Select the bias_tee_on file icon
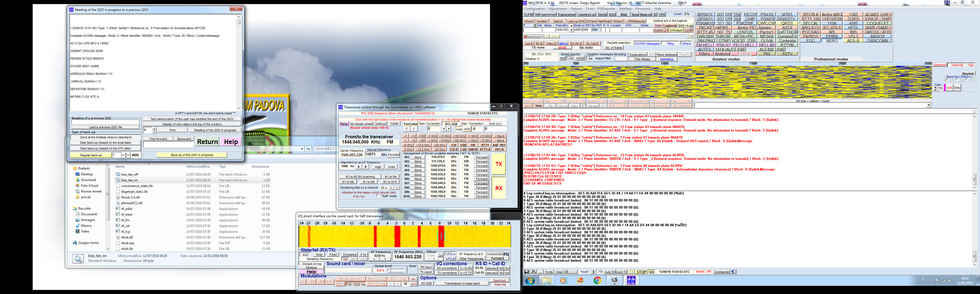This screenshot has height=294, width=980. [x=118, y=180]
